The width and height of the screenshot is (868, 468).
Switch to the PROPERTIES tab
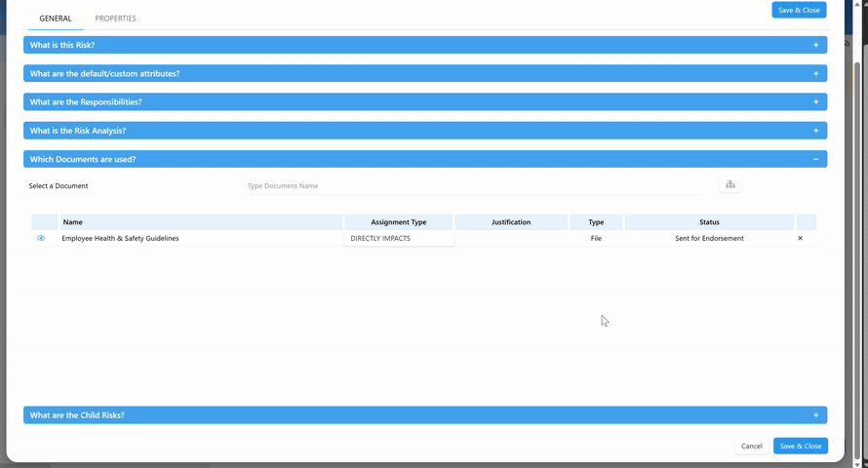click(115, 19)
